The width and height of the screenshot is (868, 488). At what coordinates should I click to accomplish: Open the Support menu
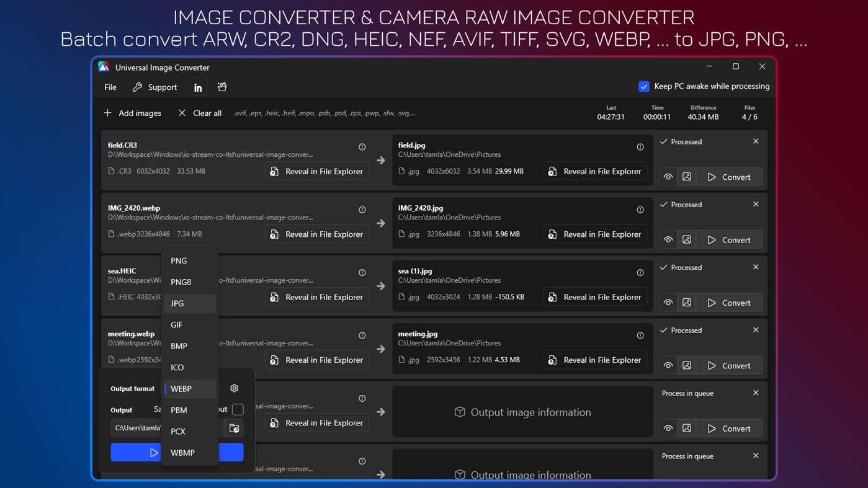pos(161,87)
